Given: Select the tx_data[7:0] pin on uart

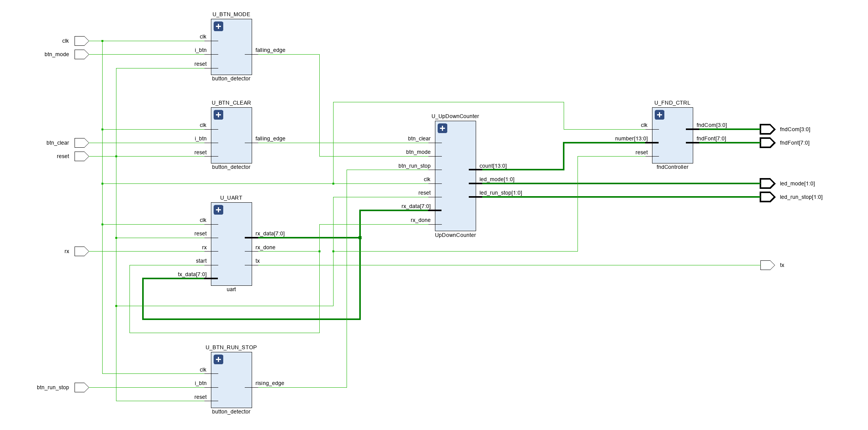Looking at the screenshot, I should pos(192,274).
